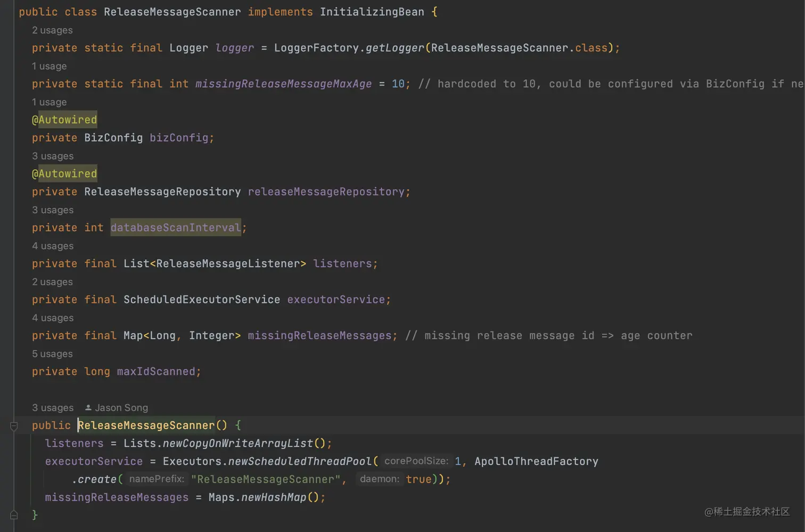Click the releaseMessageRepository field name
805x532 pixels.
coord(326,192)
